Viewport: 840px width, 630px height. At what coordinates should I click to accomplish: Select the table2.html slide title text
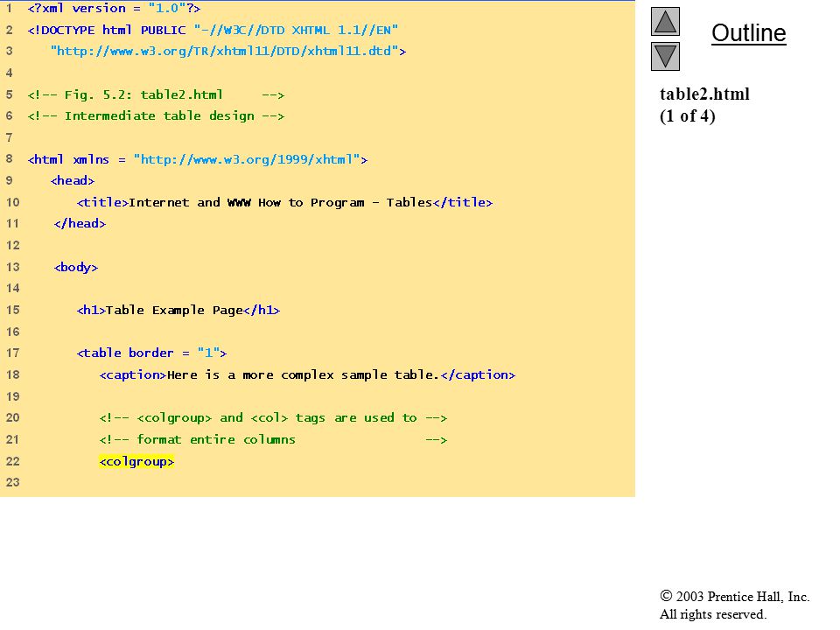pyautogui.click(x=704, y=94)
